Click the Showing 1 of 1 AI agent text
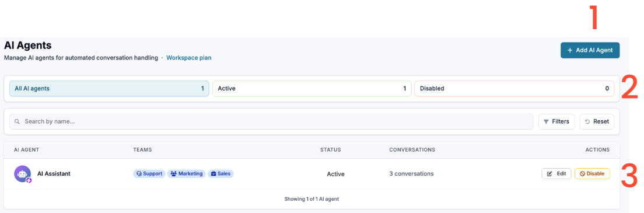644x213 pixels. click(311, 199)
